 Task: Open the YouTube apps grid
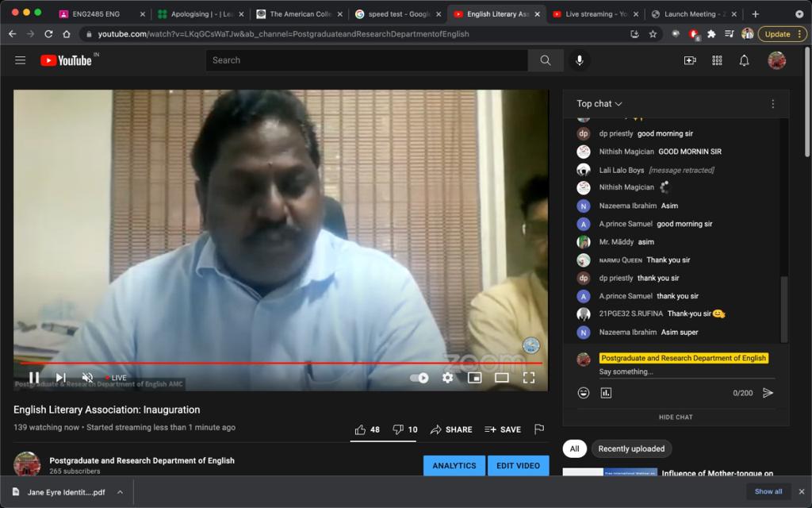(717, 60)
